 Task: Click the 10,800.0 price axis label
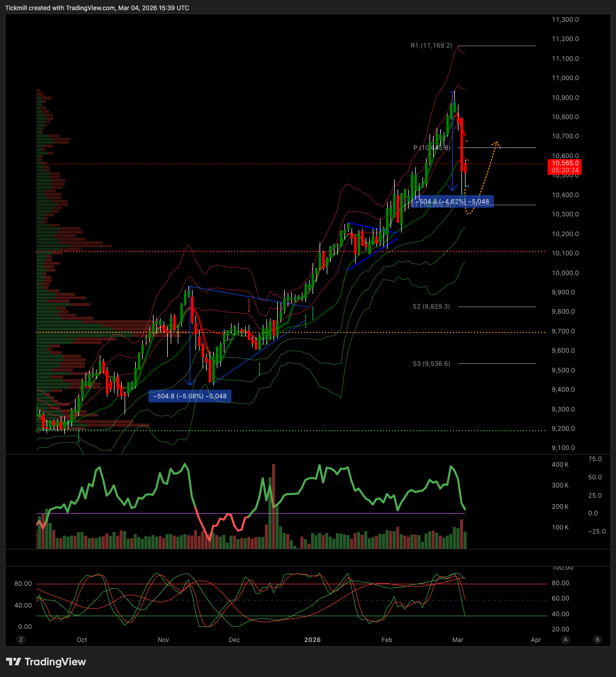click(x=565, y=117)
